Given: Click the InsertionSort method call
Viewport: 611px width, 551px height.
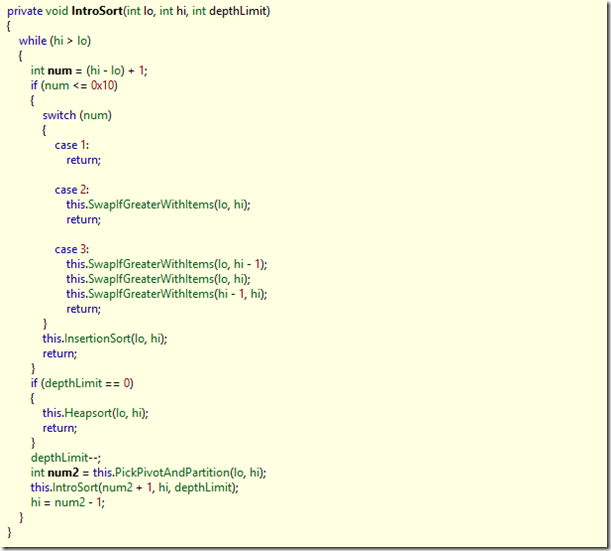Looking at the screenshot, I should pyautogui.click(x=115, y=338).
